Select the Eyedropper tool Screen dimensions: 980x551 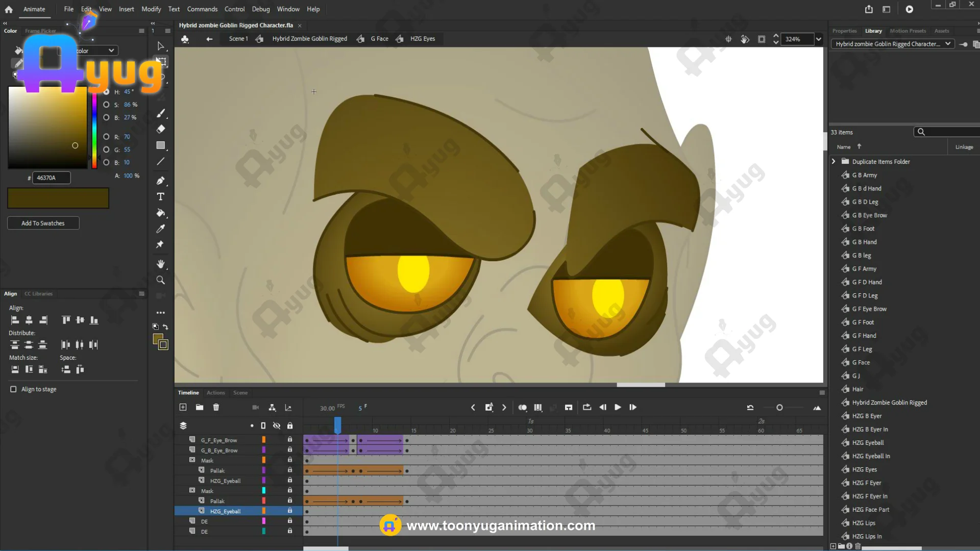click(160, 229)
